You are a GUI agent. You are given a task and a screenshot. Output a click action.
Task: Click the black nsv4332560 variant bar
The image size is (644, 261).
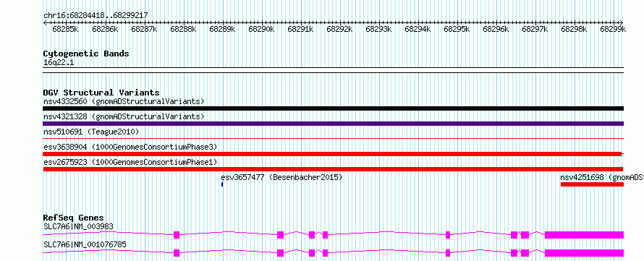(333, 108)
